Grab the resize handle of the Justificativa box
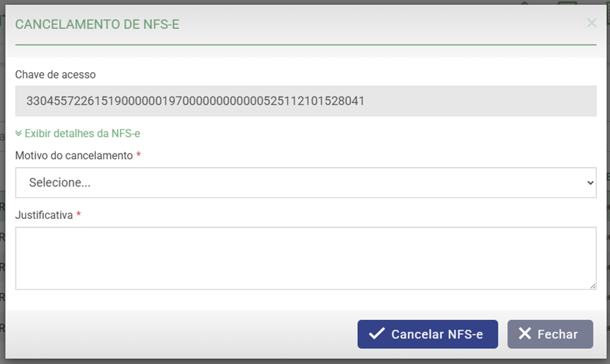The height and width of the screenshot is (364, 610). pyautogui.click(x=593, y=286)
